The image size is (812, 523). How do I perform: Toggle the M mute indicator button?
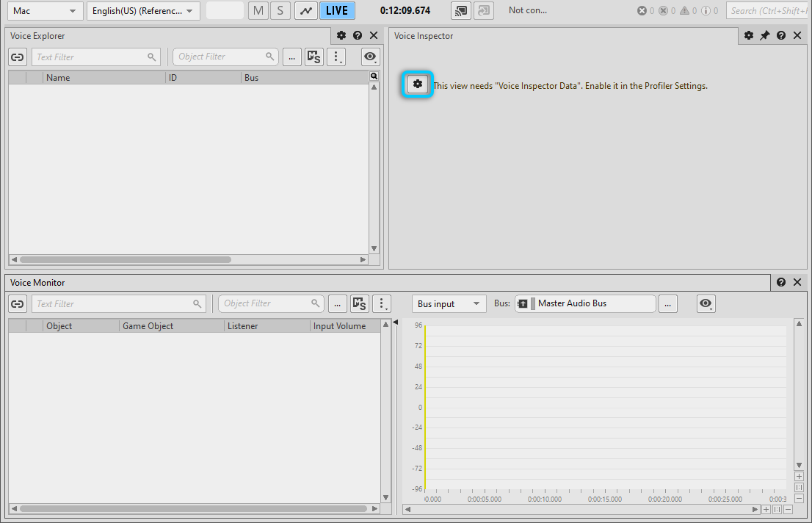pos(258,11)
